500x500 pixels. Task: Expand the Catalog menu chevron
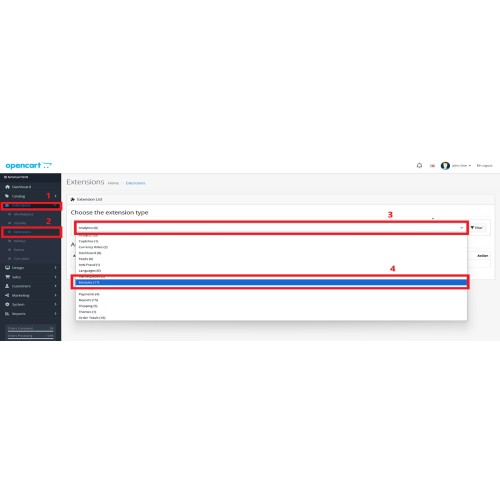point(55,196)
